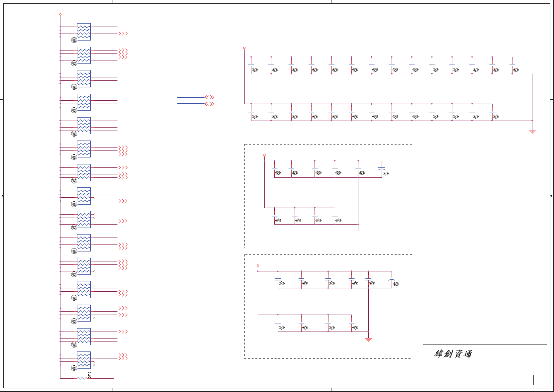554x392 pixels.
Task: Select the polarized capacitor in the middle dashed box
Action: [x=382, y=169]
